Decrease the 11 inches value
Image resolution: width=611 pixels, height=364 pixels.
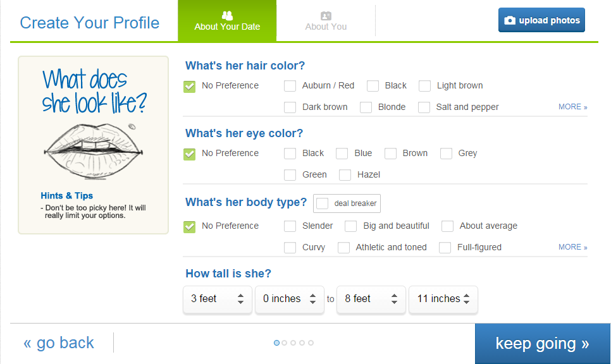point(466,303)
